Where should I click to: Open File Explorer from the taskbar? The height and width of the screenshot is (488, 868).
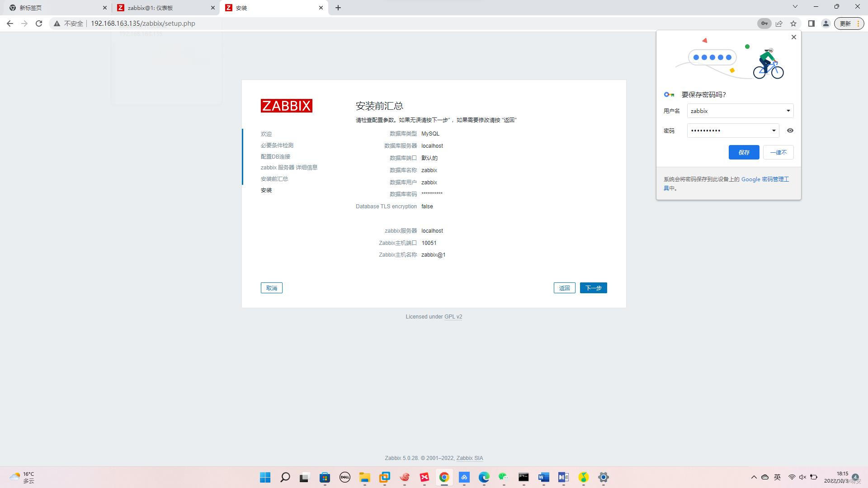click(365, 477)
